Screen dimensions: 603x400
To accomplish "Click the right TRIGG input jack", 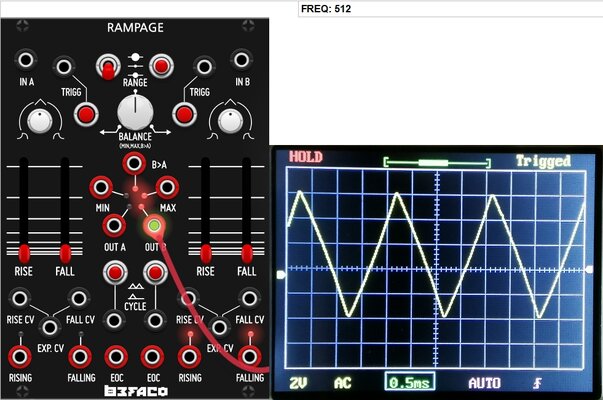I will (x=204, y=67).
